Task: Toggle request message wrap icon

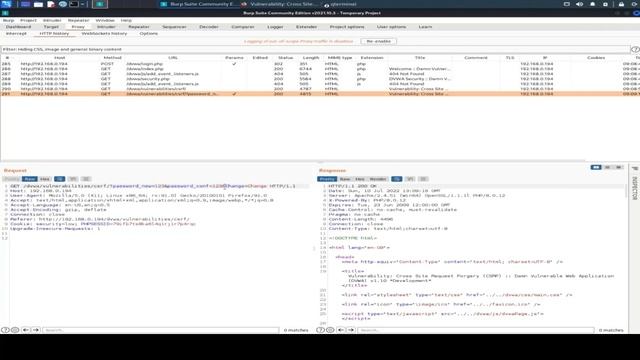Action: (60, 179)
